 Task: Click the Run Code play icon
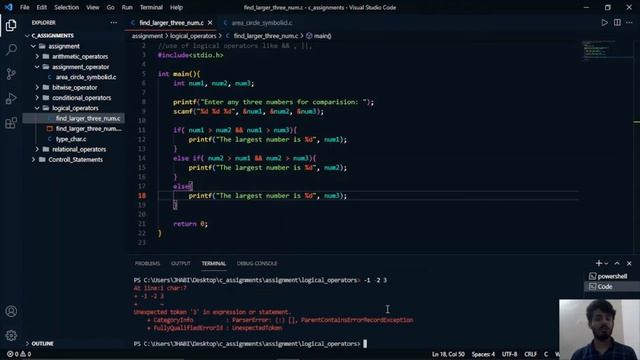(604, 23)
